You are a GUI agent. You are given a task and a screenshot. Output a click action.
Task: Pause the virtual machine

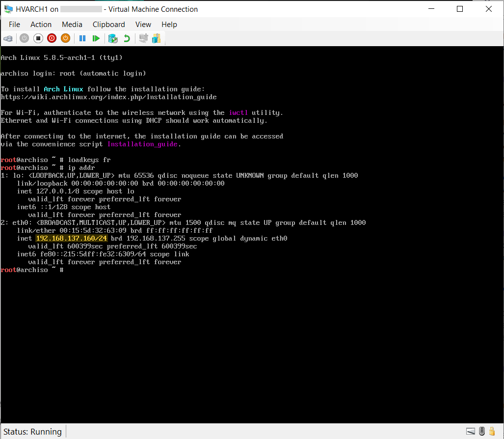coord(82,39)
